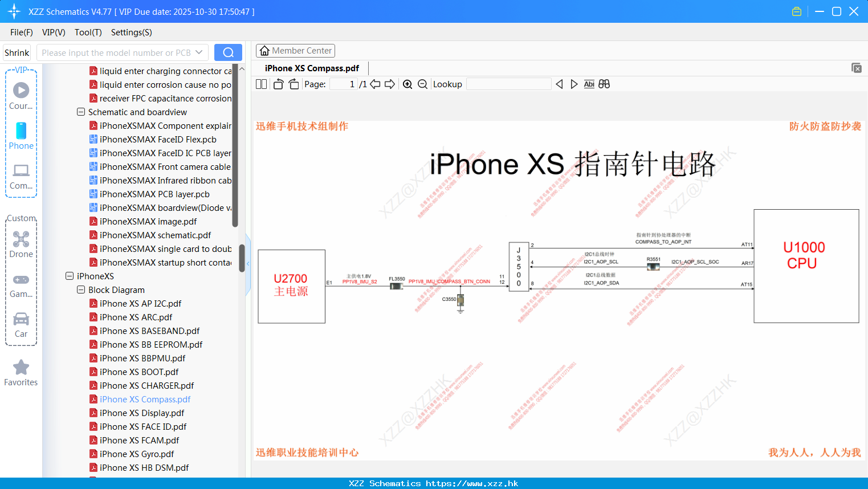The width and height of the screenshot is (868, 489).
Task: Open the File(F) menu
Action: point(22,32)
